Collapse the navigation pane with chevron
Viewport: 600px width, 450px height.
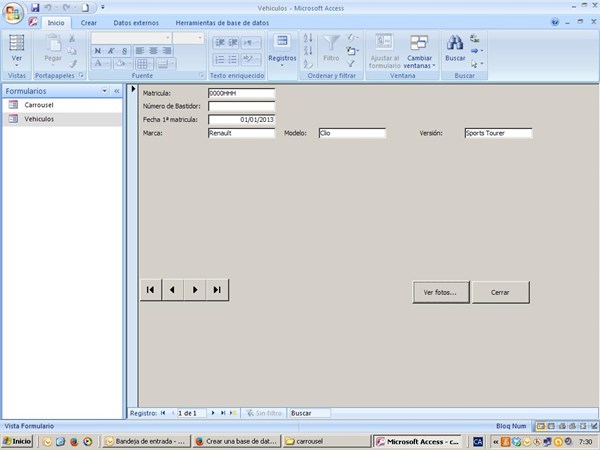point(116,91)
